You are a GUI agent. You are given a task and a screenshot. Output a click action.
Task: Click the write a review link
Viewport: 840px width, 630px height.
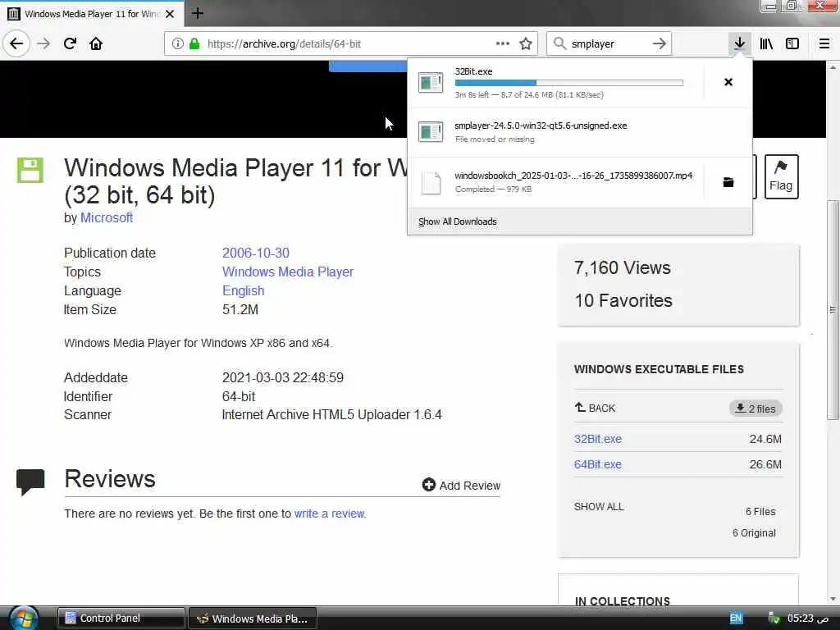tap(330, 514)
